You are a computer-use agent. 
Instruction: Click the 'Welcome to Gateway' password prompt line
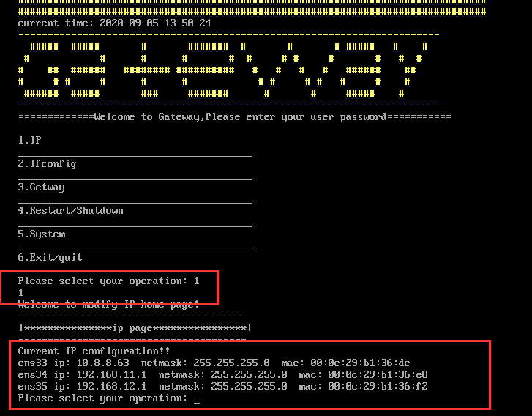coord(234,116)
